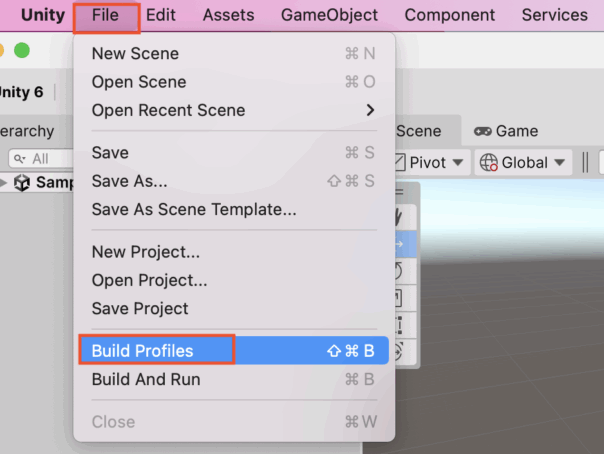Choose Save As Scene Template option

(x=194, y=210)
